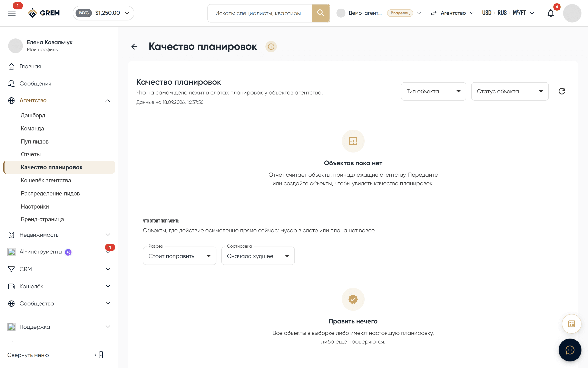
Task: Open Кошелёк агентства submenu item
Action: coord(46,180)
